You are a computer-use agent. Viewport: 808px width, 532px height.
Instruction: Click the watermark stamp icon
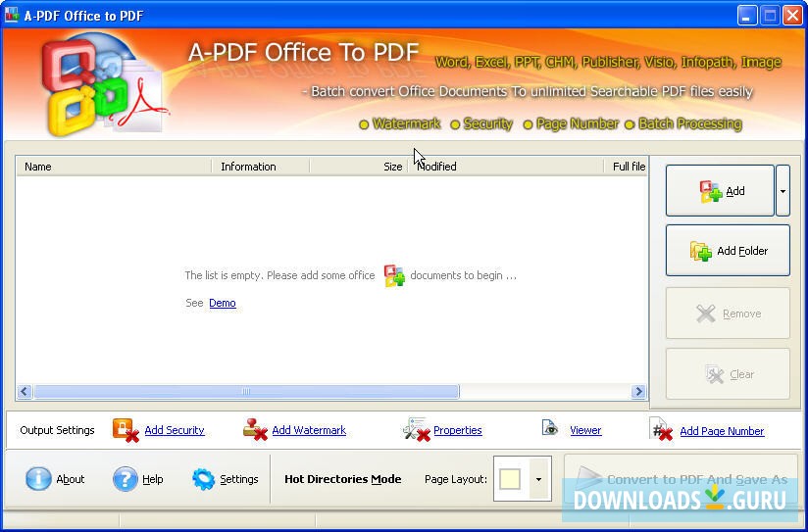(255, 429)
